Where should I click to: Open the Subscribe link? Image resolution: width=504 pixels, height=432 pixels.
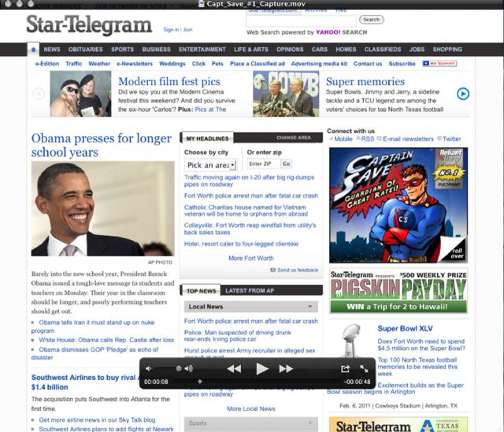click(402, 64)
